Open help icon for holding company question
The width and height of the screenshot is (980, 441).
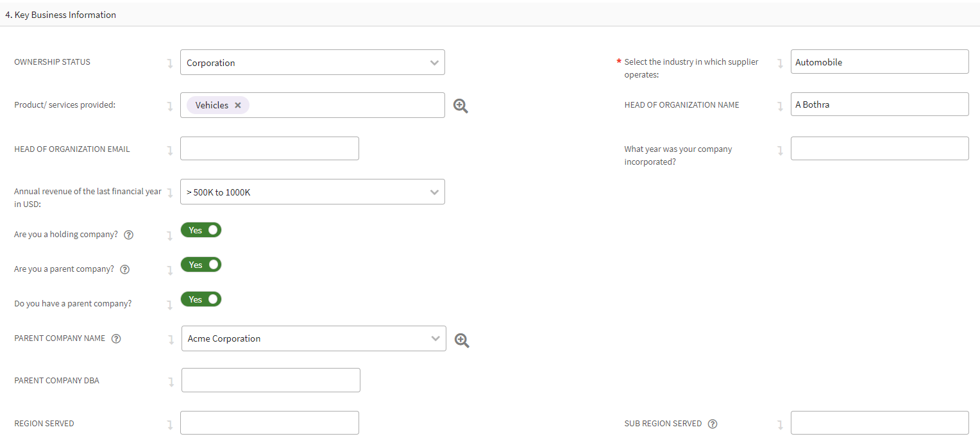128,235
